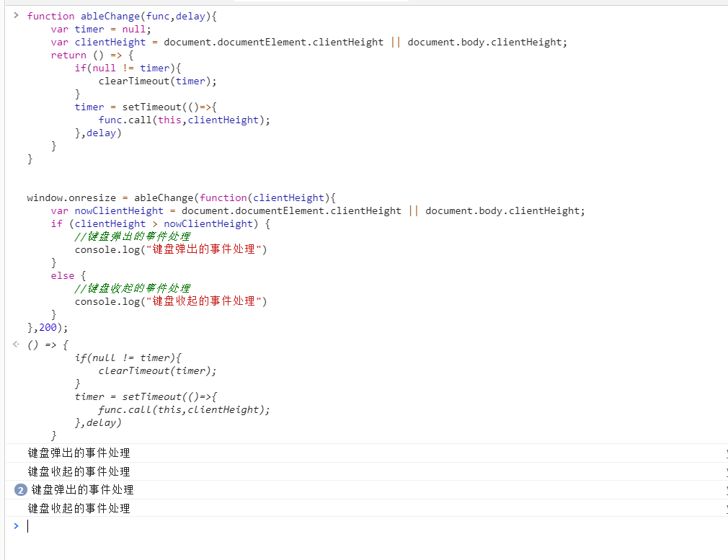Click italic '},delay)' in returned output
The image size is (728, 560).
pyautogui.click(x=98, y=423)
